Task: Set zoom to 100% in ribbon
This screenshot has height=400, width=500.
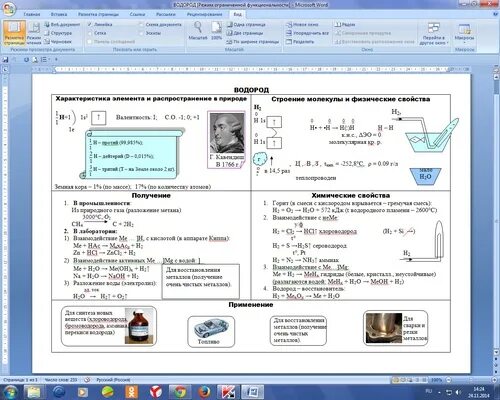Action: (216, 31)
